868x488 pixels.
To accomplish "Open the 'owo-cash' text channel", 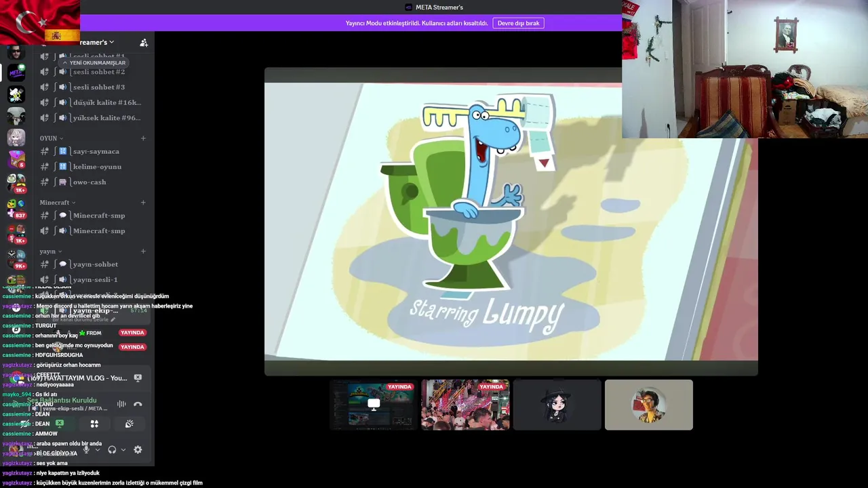I will coord(94,182).
